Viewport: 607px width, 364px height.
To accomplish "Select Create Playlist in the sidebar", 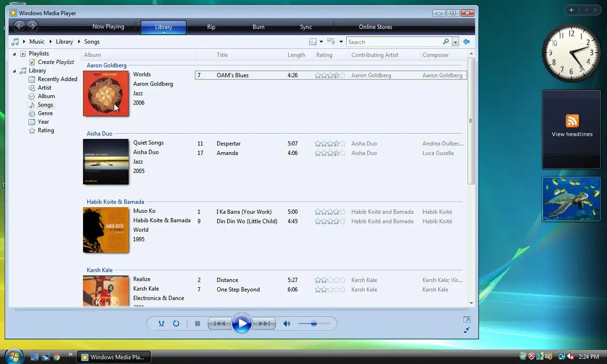I will click(56, 62).
